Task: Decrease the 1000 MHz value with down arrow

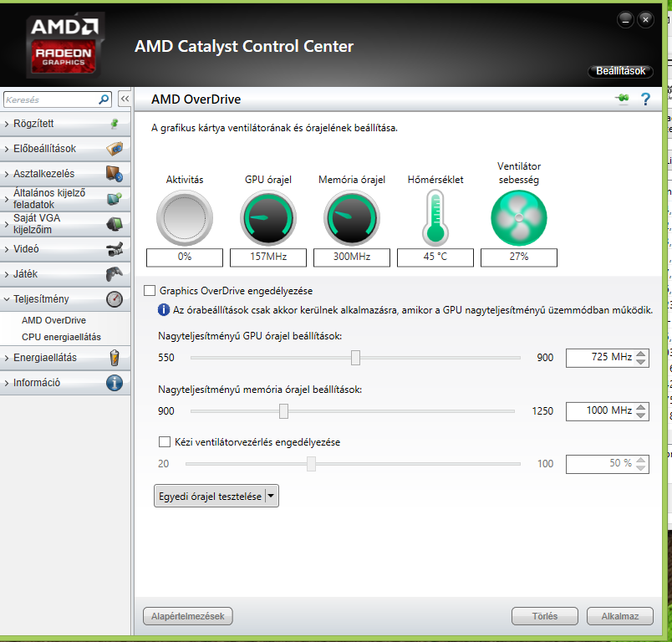Action: [641, 415]
